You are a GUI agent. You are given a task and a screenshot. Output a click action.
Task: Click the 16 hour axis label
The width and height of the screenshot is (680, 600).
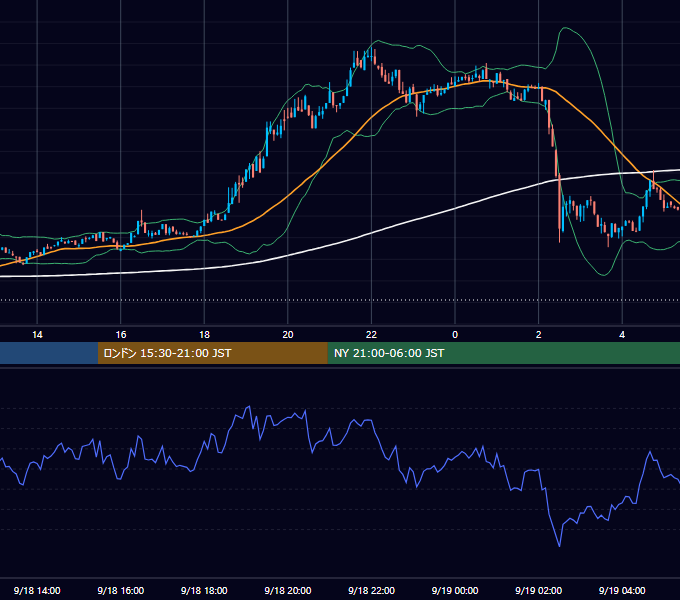(121, 335)
